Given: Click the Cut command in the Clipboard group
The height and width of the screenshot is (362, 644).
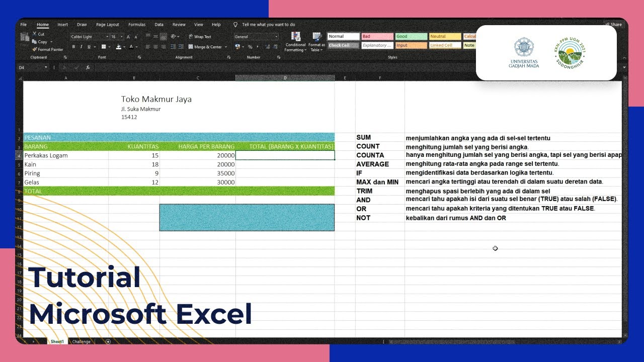Looking at the screenshot, I should pos(38,34).
